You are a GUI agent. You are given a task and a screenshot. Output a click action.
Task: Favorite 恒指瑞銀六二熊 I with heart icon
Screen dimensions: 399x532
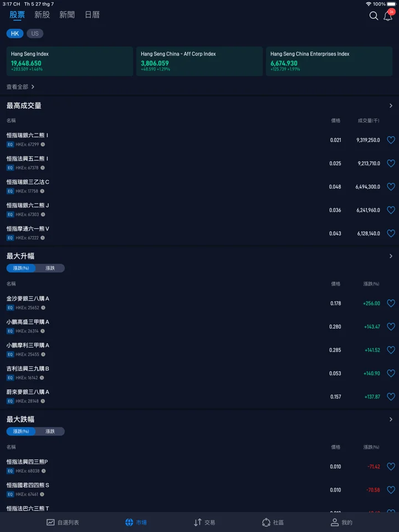tap(391, 140)
